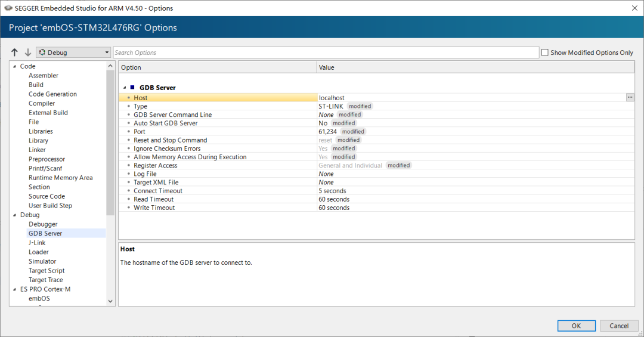Click the Cancel button
The width and height of the screenshot is (644, 337).
coord(619,326)
